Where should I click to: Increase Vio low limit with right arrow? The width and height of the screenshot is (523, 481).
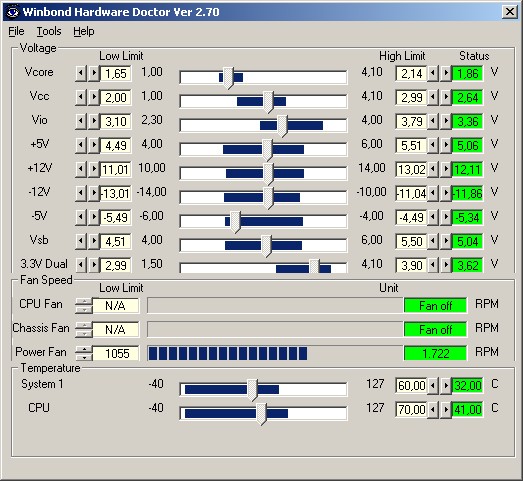tap(94, 121)
